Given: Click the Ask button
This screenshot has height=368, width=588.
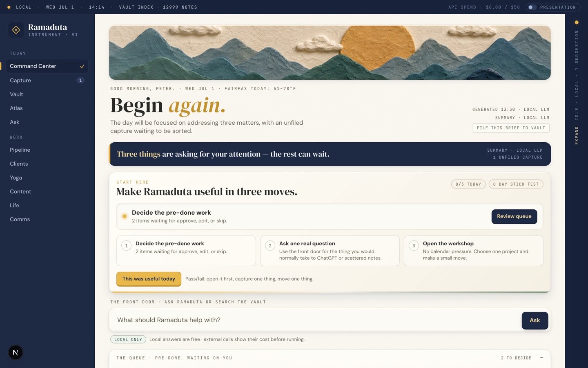Looking at the screenshot, I should coord(535,321).
